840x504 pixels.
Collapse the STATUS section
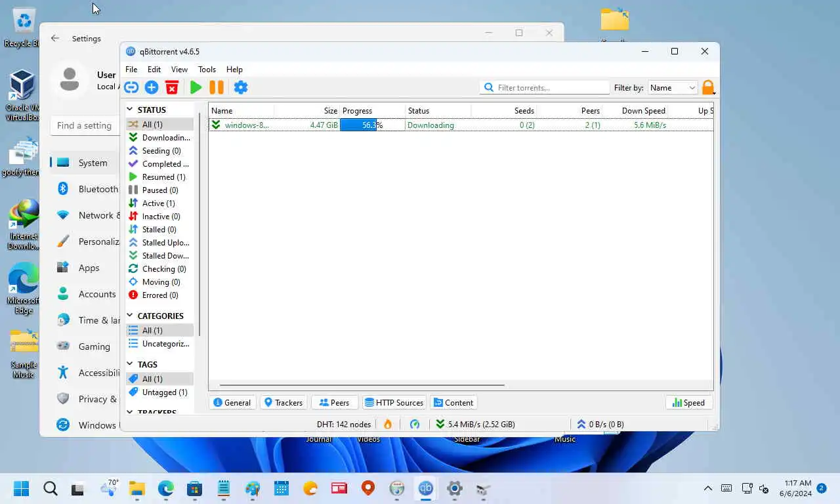coord(130,110)
